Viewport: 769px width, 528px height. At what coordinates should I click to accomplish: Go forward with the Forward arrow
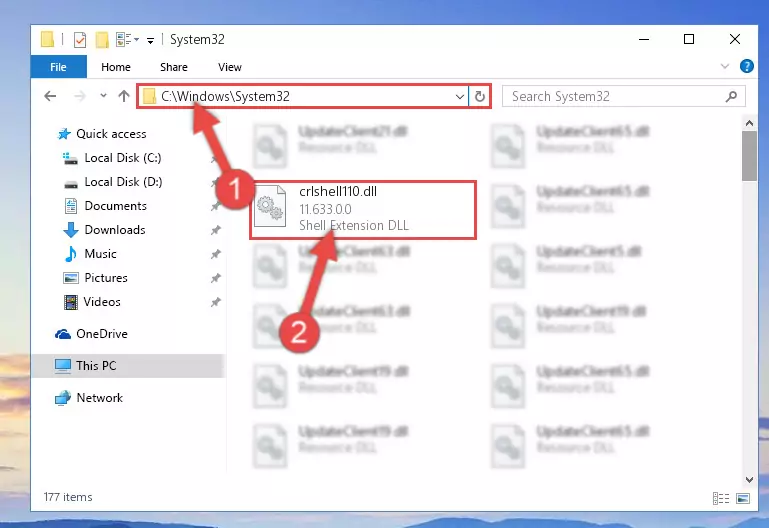79,96
